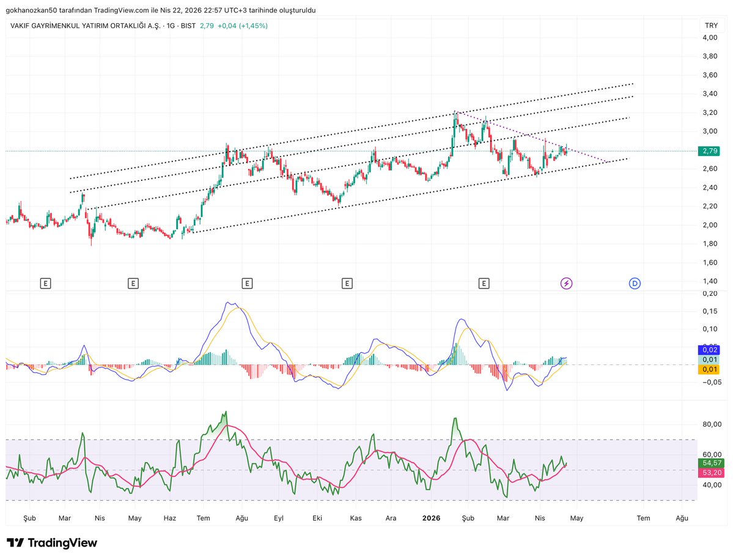Click the green 2,79 current price tag

click(710, 151)
